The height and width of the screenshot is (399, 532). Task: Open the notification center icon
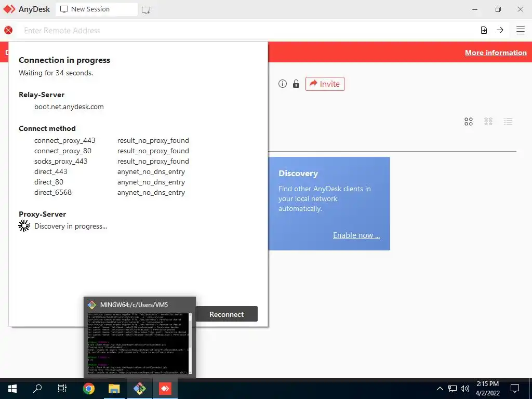point(515,389)
